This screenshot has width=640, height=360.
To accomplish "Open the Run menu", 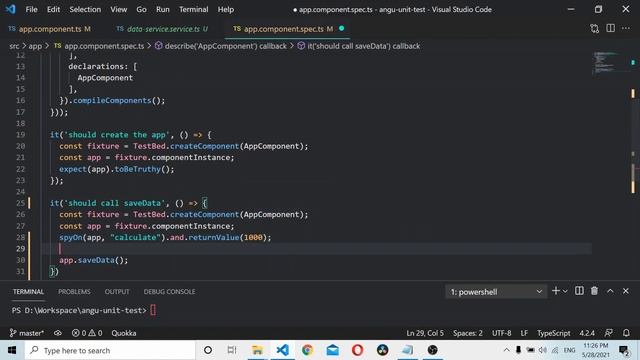I will [x=162, y=9].
